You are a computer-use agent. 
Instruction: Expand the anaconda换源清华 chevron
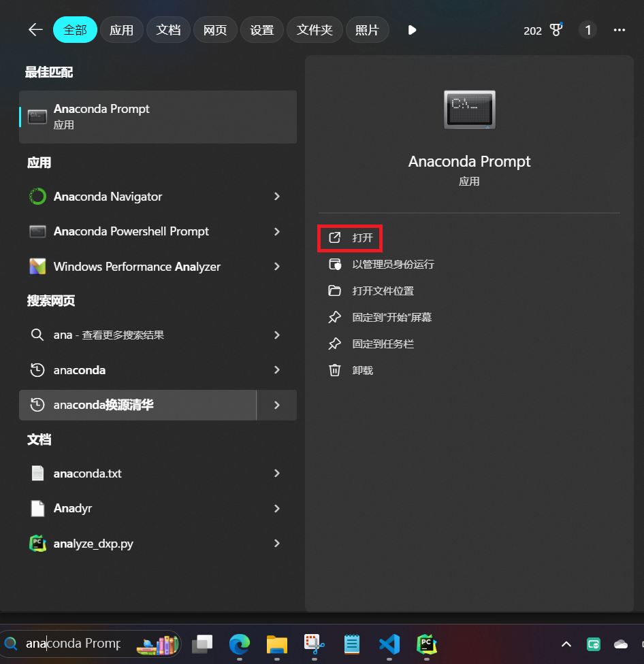point(276,405)
